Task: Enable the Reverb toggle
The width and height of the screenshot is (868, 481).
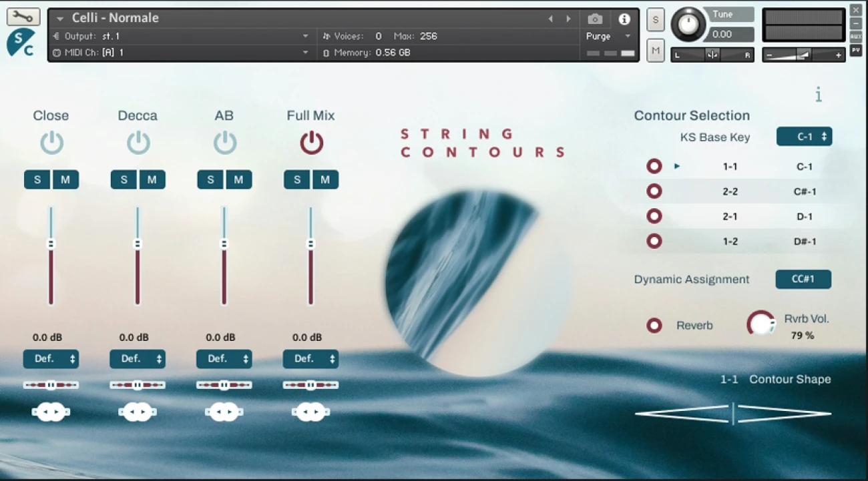Action: [x=654, y=326]
